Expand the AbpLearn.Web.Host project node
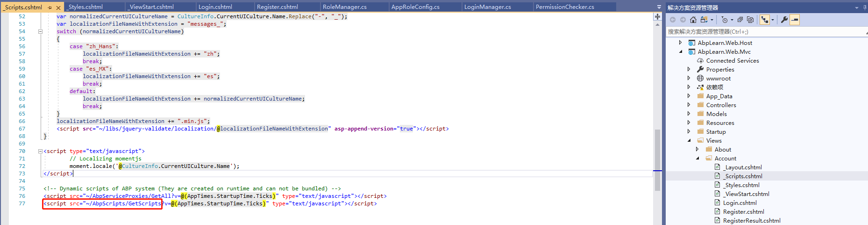This screenshot has width=868, height=225. coord(680,43)
